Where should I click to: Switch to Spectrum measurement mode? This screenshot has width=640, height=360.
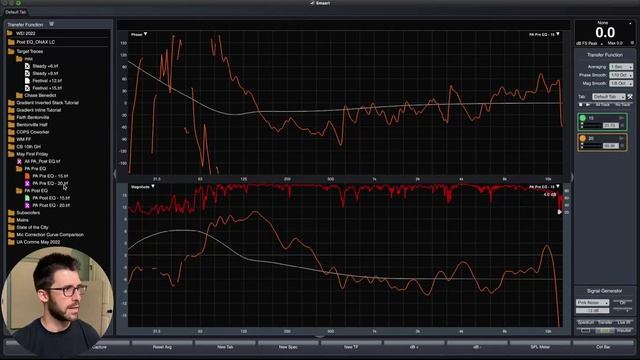click(585, 322)
